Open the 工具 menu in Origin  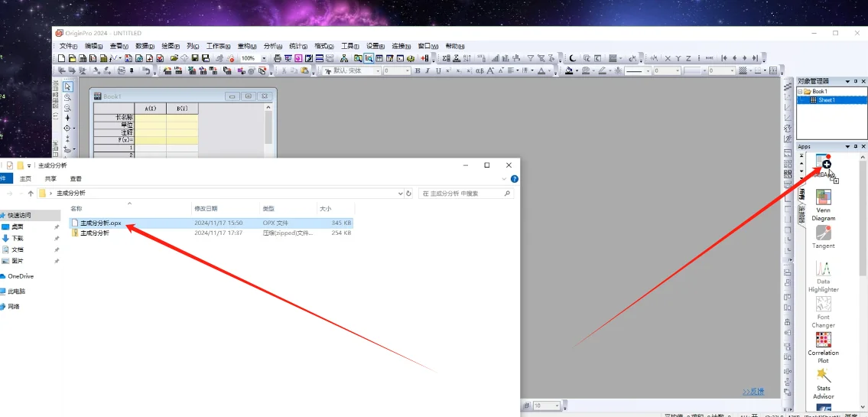349,46
